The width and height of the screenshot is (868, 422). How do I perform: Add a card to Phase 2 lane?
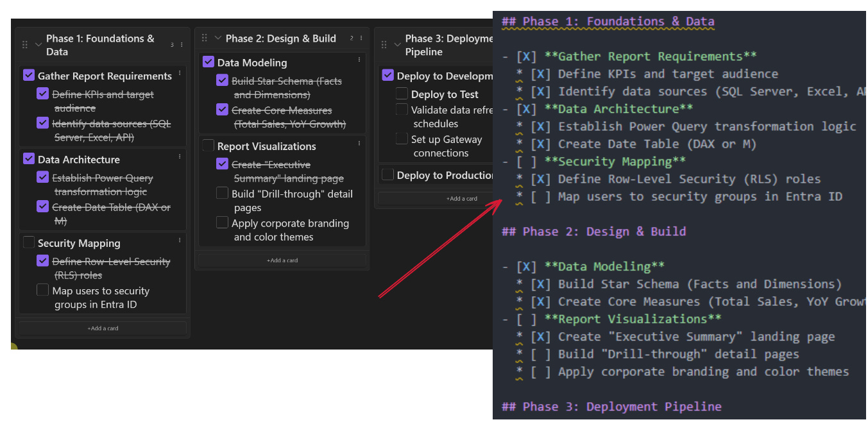click(x=282, y=260)
